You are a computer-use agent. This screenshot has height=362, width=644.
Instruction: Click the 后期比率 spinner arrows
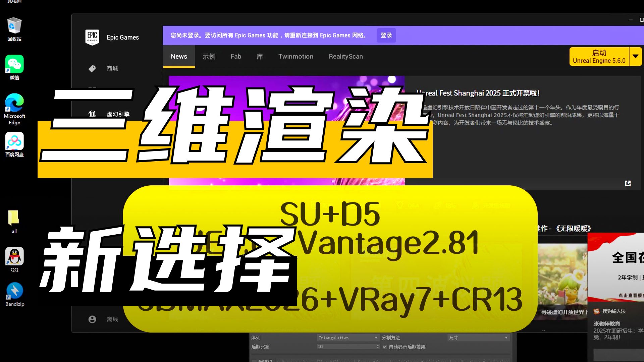pos(378,347)
